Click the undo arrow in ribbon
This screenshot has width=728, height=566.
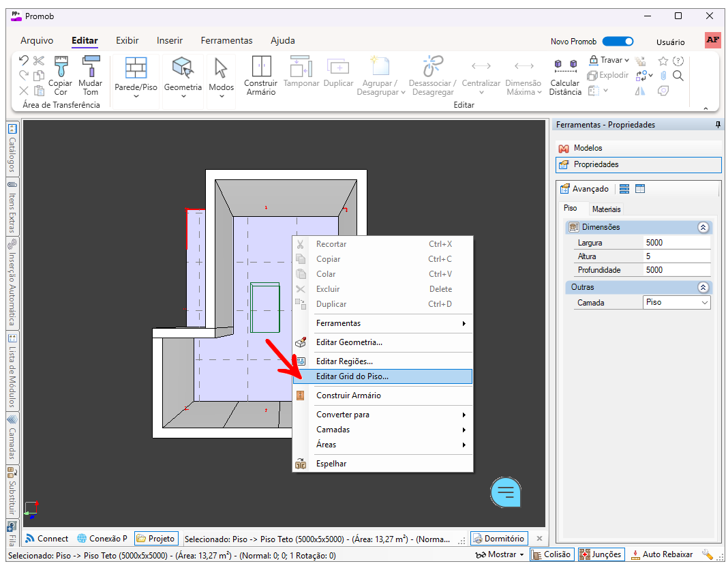click(x=24, y=61)
